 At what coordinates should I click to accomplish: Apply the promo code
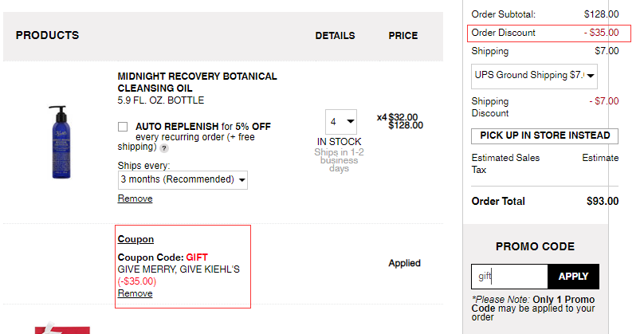573,277
